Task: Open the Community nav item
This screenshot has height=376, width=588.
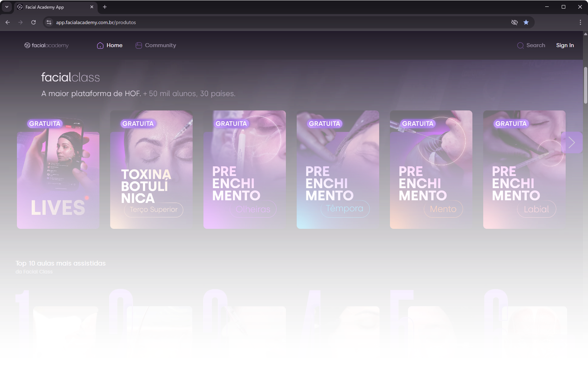Action: [156, 45]
